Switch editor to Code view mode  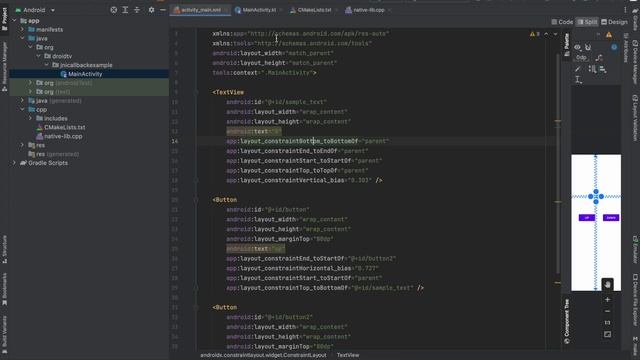coord(562,22)
